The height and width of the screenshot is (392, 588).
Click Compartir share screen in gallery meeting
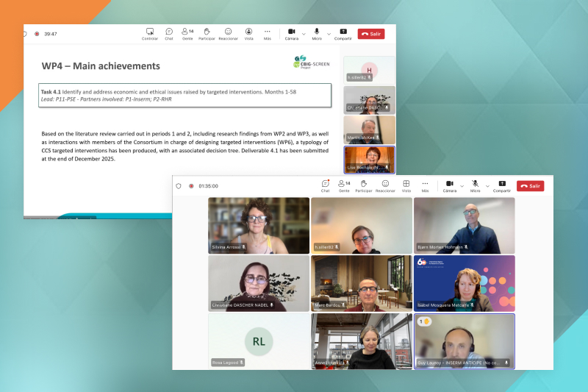coord(502,185)
